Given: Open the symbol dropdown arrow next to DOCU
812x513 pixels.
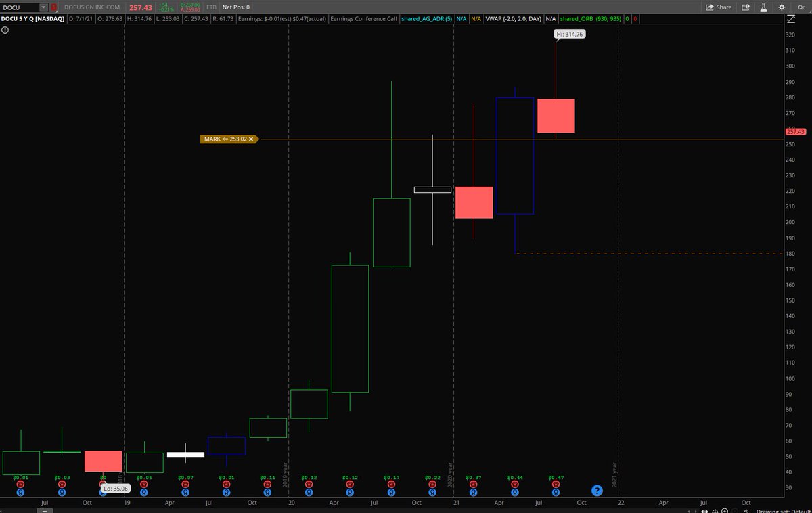Looking at the screenshot, I should click(44, 7).
